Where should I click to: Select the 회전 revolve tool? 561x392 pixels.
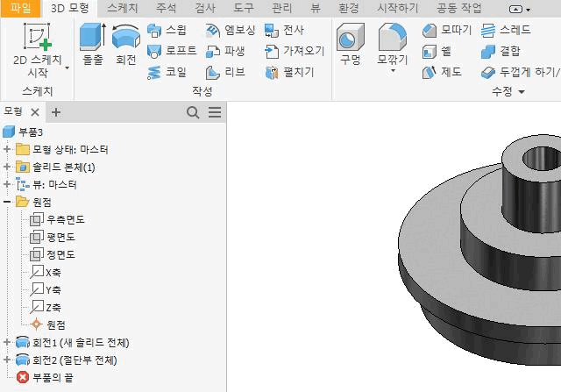tap(125, 45)
